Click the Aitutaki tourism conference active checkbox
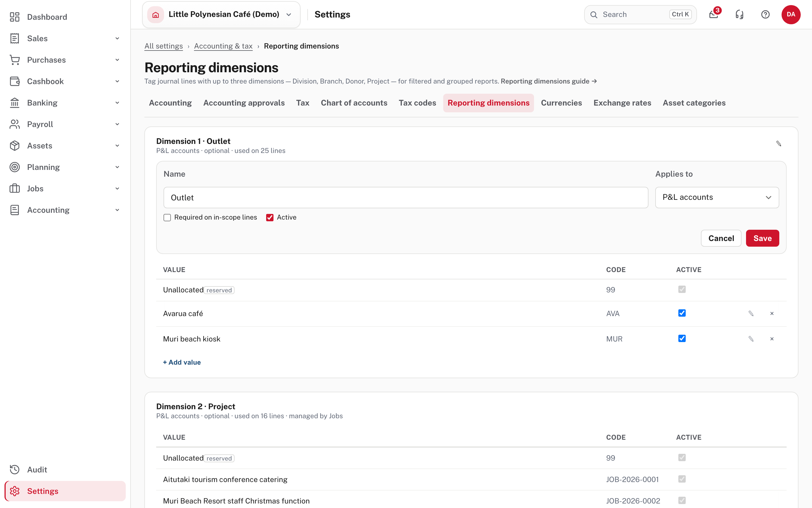Screen dimensions: 812x508 coord(682,479)
